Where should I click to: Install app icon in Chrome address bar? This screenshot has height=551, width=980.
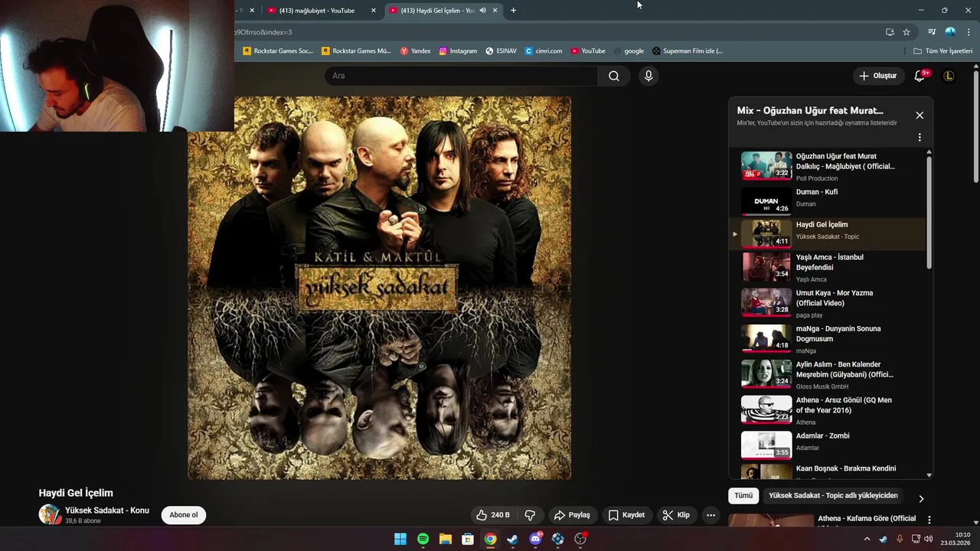890,32
